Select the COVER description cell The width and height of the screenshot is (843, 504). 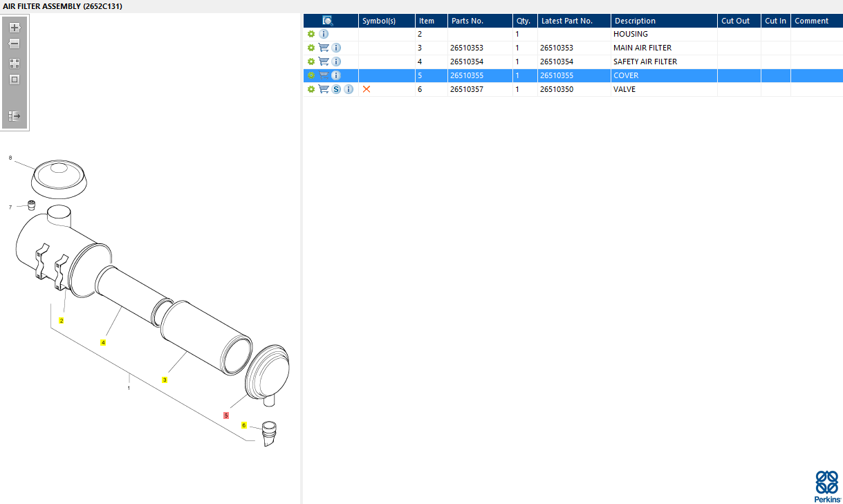coord(664,75)
